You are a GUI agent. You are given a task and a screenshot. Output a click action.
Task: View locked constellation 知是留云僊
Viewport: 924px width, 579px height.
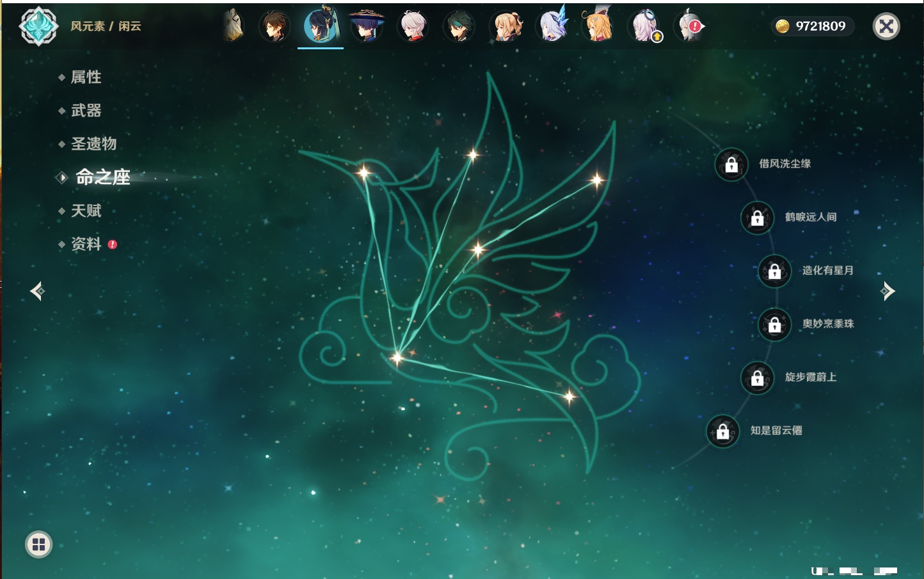723,431
